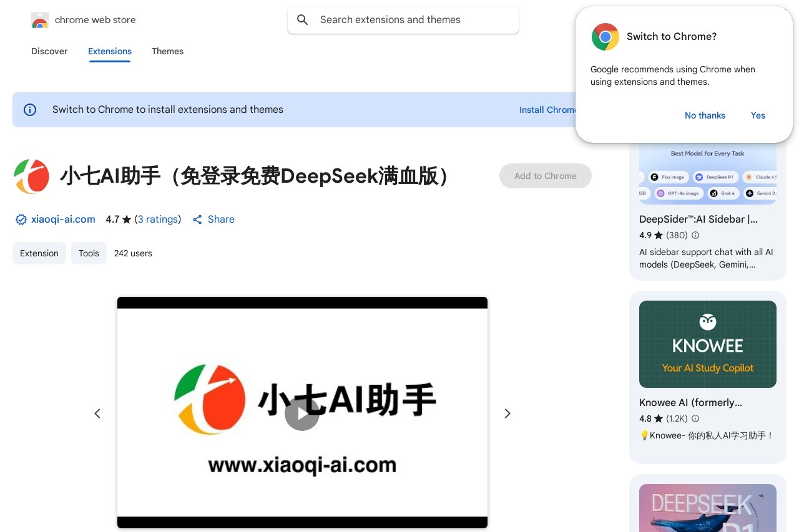The width and height of the screenshot is (799, 532).
Task: Click DeepSider 4.9 rating text
Action: click(x=645, y=235)
